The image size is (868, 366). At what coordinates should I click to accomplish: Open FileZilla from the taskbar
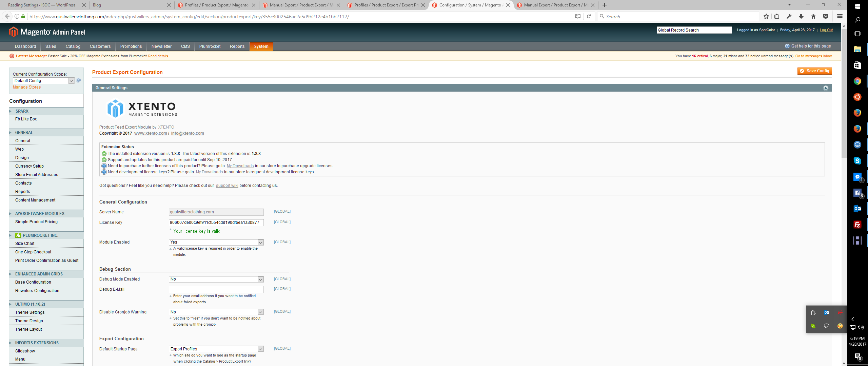click(857, 225)
